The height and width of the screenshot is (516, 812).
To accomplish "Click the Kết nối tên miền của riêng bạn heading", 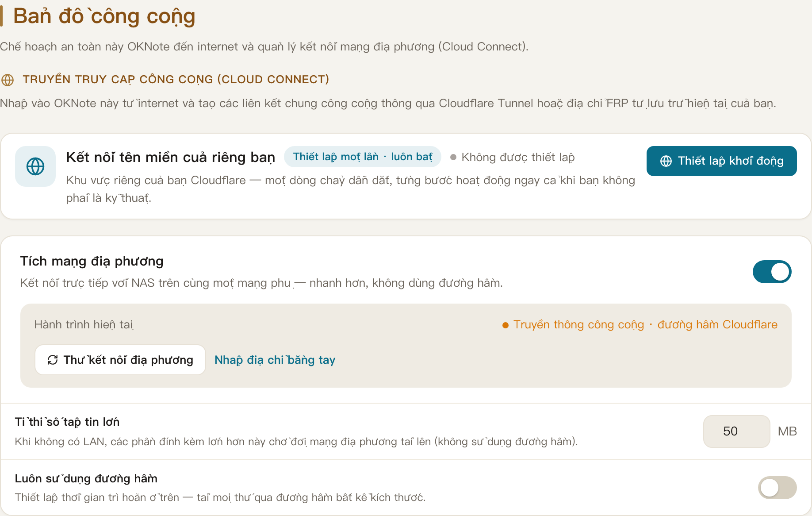I will [x=171, y=157].
